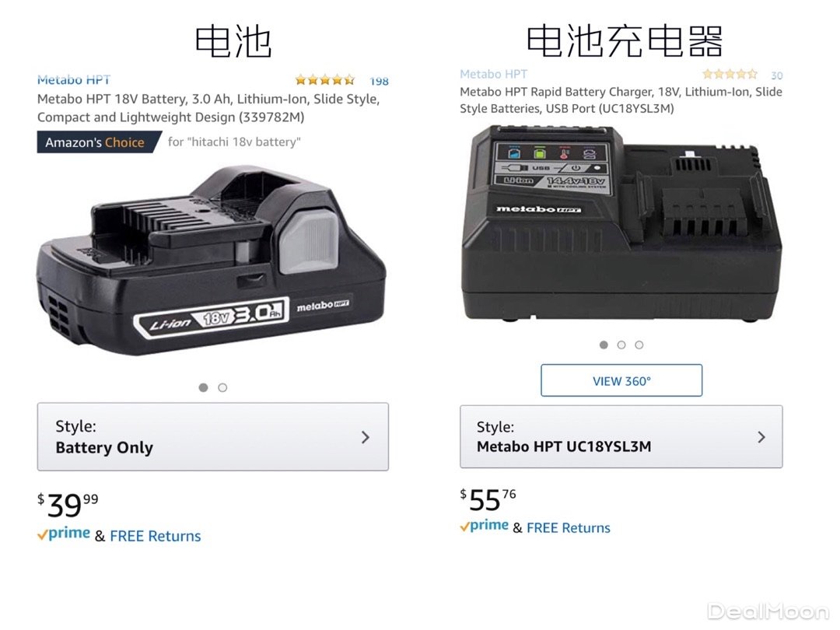Open Metabo HPT brand link above battery

(74, 80)
